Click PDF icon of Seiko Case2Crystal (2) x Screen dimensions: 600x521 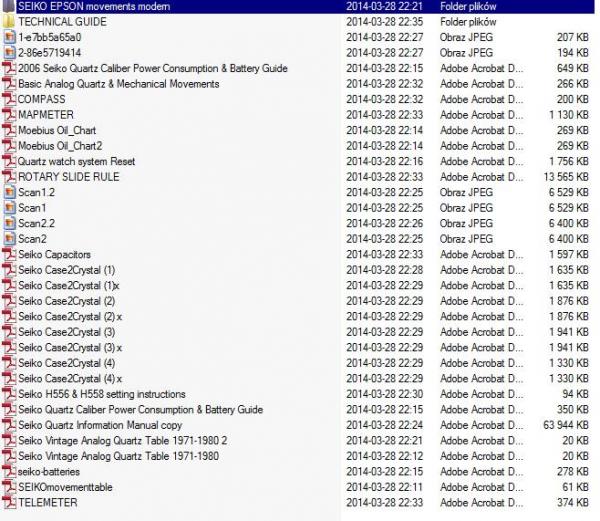[x=9, y=316]
